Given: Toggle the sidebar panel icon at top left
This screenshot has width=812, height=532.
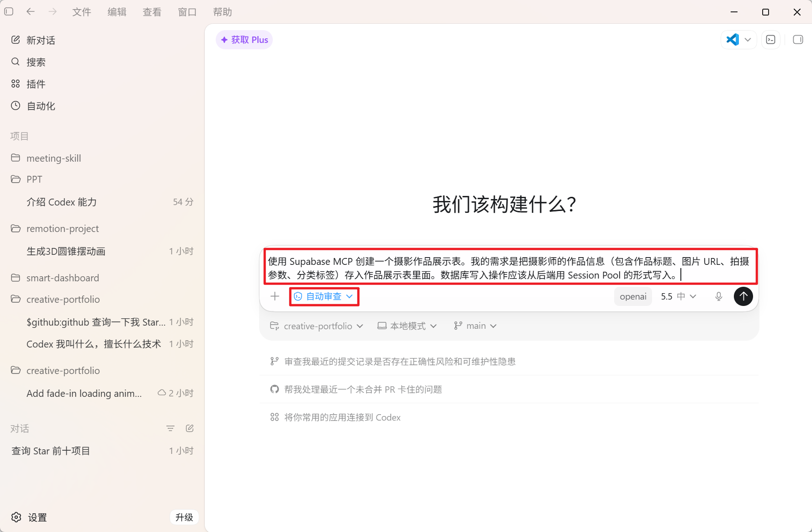Looking at the screenshot, I should point(9,12).
